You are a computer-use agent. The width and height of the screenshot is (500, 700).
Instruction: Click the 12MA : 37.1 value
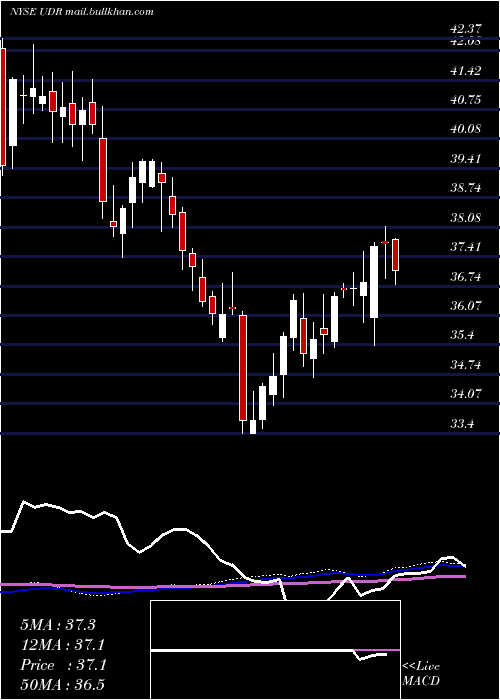tap(63, 645)
